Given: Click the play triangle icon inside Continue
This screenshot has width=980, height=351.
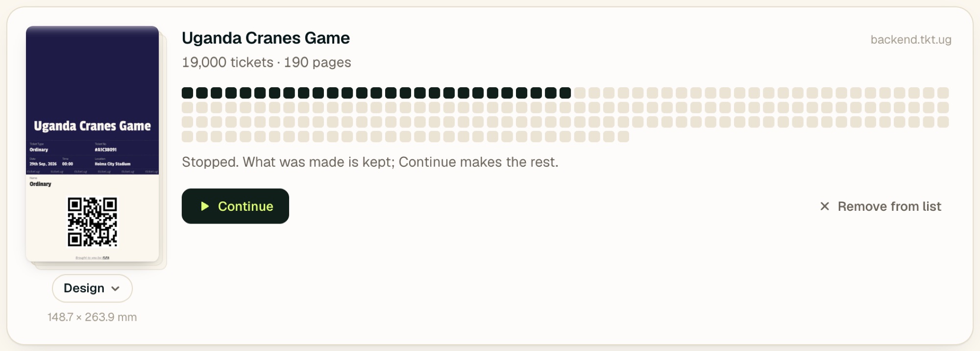Looking at the screenshot, I should pyautogui.click(x=205, y=206).
